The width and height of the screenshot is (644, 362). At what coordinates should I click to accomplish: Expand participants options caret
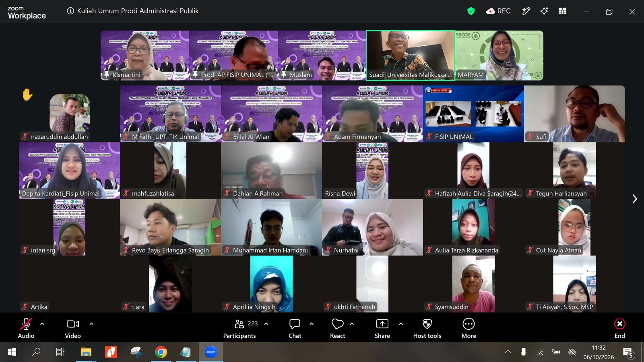[x=266, y=323]
